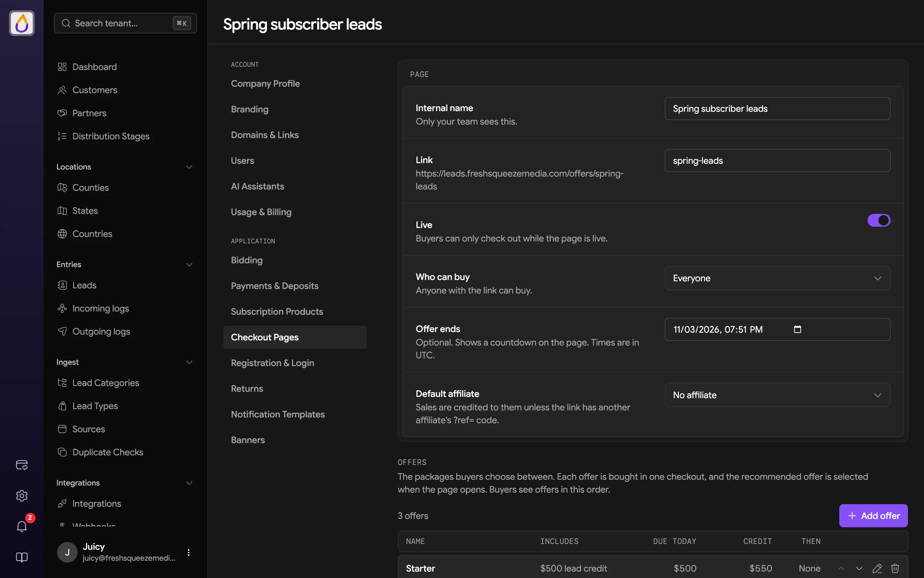The height and width of the screenshot is (578, 924).
Task: Open Usage & Billing settings
Action: coord(295,212)
